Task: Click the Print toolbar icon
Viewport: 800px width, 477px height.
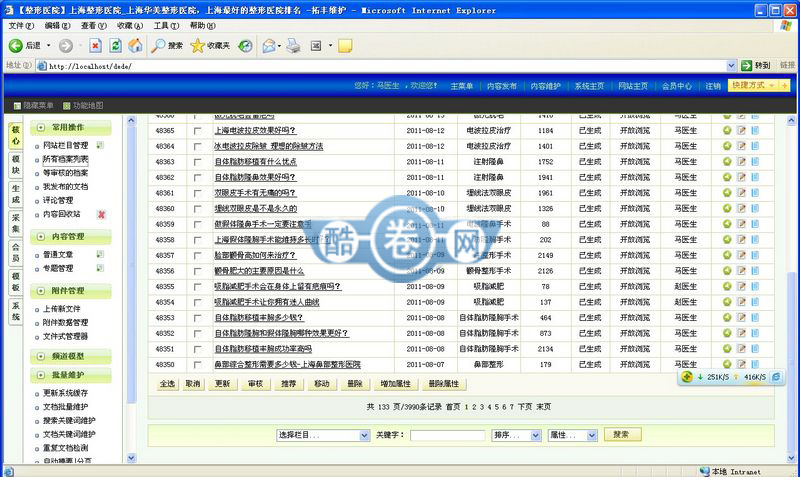Action: point(293,46)
